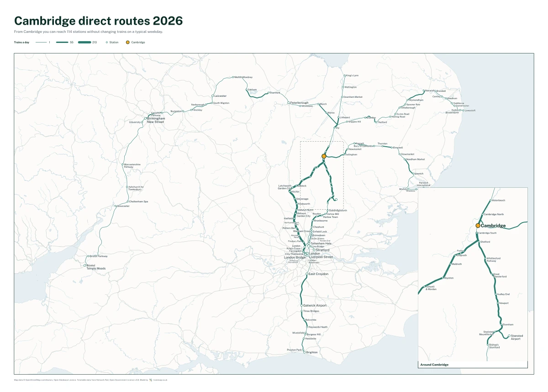Click the 'Newmarket' station label
548x392 pixels.
click(x=355, y=149)
